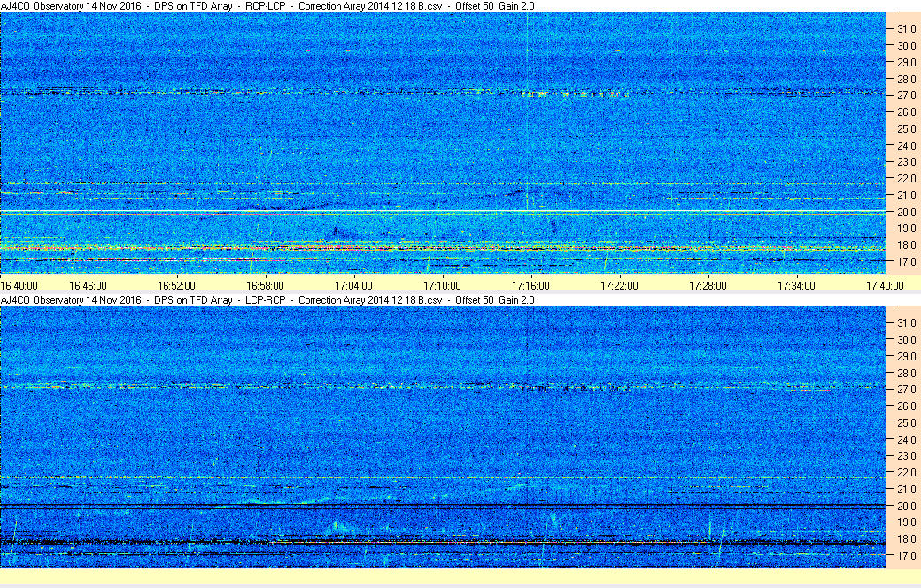Screen dimensions: 921x588
Task: Click the LCP-RCP label in the lower title
Action: [266, 299]
